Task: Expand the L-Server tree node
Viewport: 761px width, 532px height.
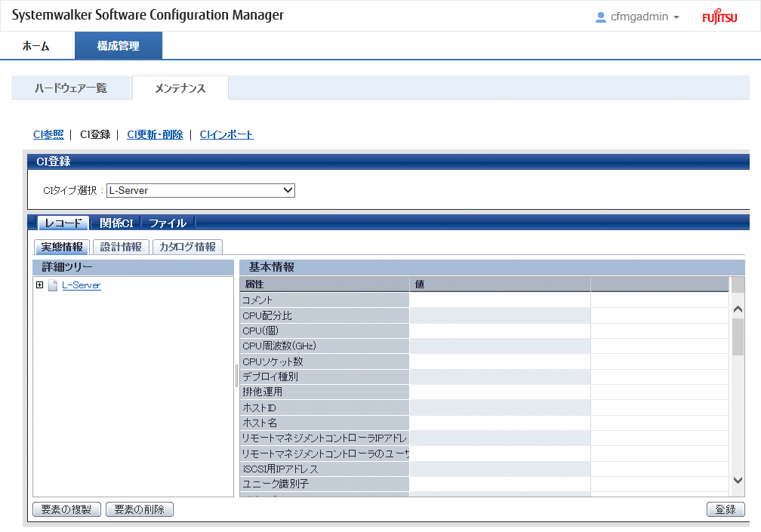Action: (40, 285)
